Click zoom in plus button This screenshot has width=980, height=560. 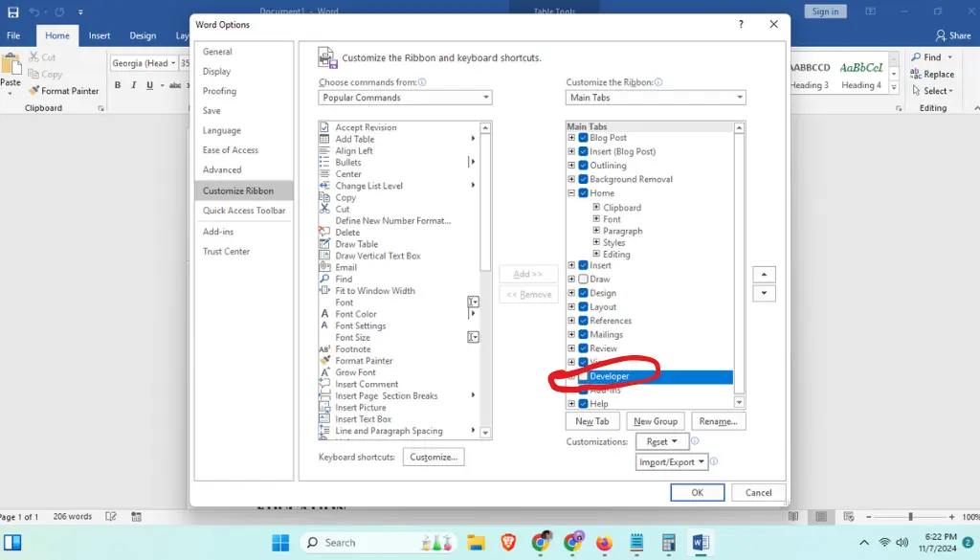click(951, 516)
